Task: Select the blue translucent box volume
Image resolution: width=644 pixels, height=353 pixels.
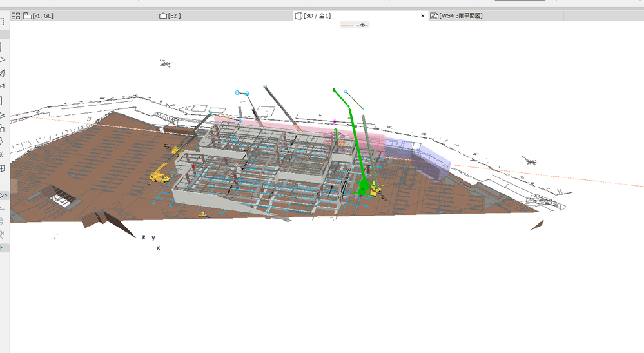Action: 429,162
